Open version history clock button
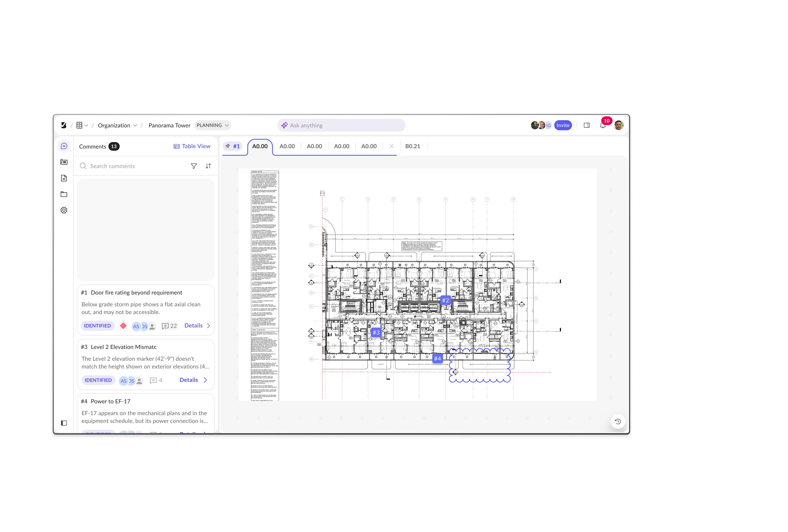The height and width of the screenshot is (532, 788). [618, 421]
